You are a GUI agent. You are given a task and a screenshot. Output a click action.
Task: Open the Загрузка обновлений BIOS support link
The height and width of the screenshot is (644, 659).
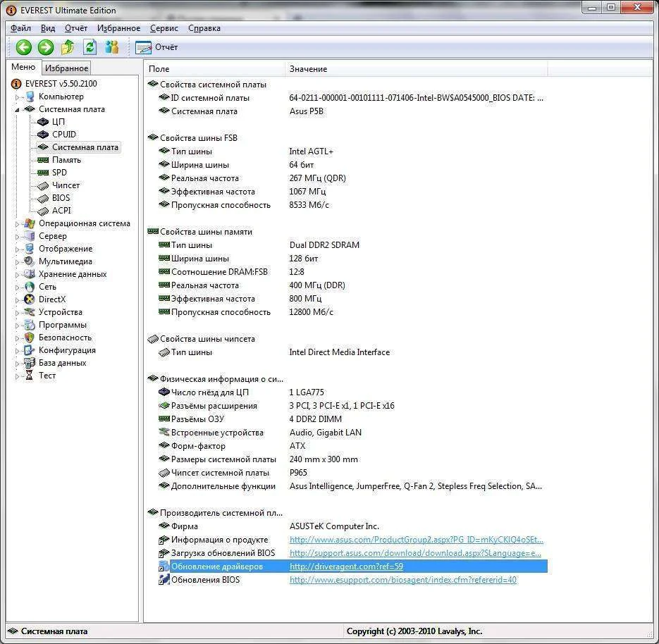(x=415, y=553)
